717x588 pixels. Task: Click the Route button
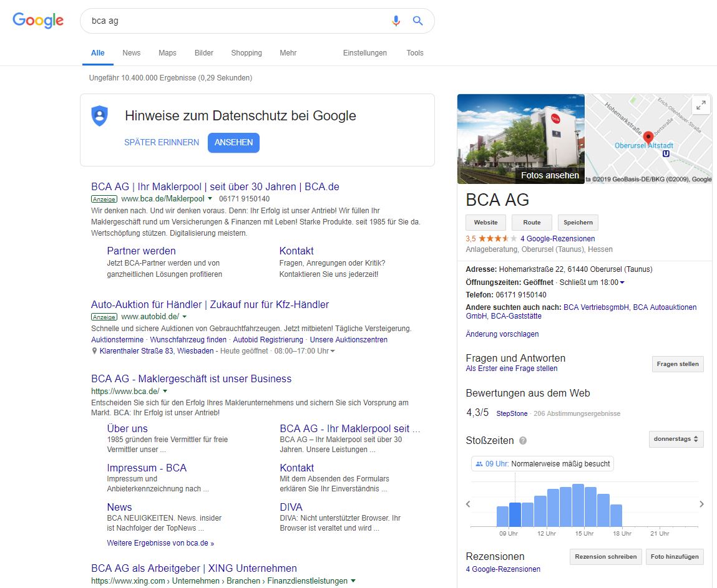coord(532,223)
